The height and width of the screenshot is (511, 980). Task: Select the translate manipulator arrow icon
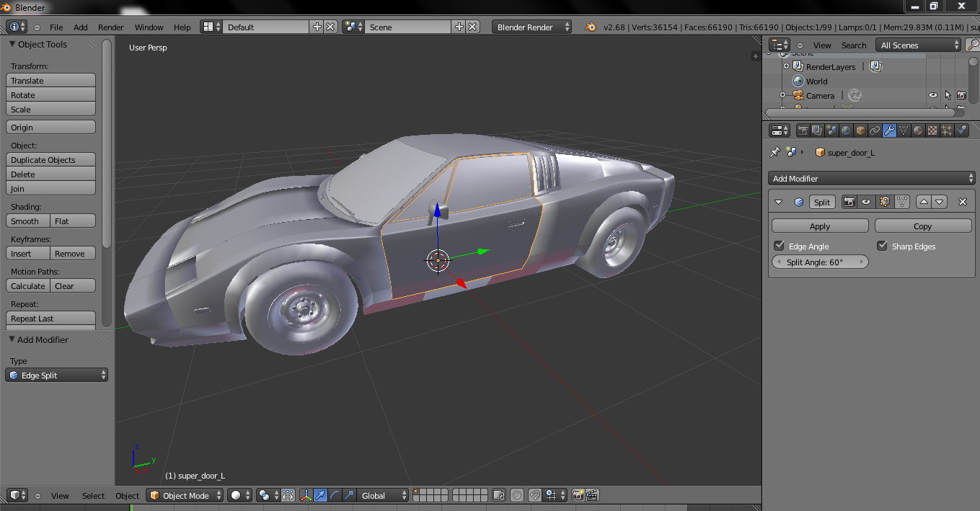pos(320,495)
